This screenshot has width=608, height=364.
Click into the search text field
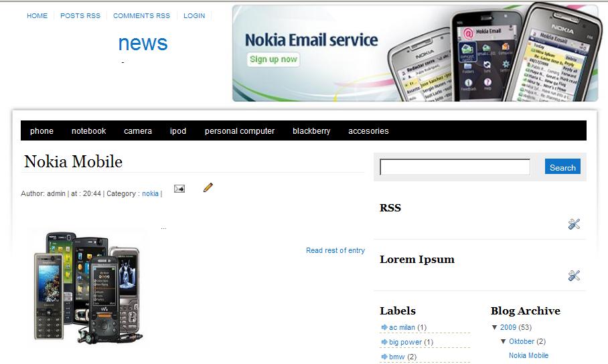tap(455, 167)
